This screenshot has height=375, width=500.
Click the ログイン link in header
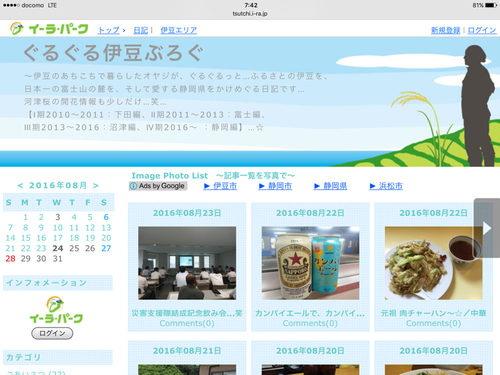coord(482,30)
